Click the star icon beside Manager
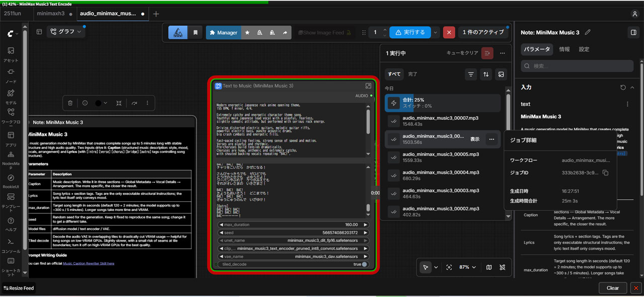644x297 pixels. (247, 33)
